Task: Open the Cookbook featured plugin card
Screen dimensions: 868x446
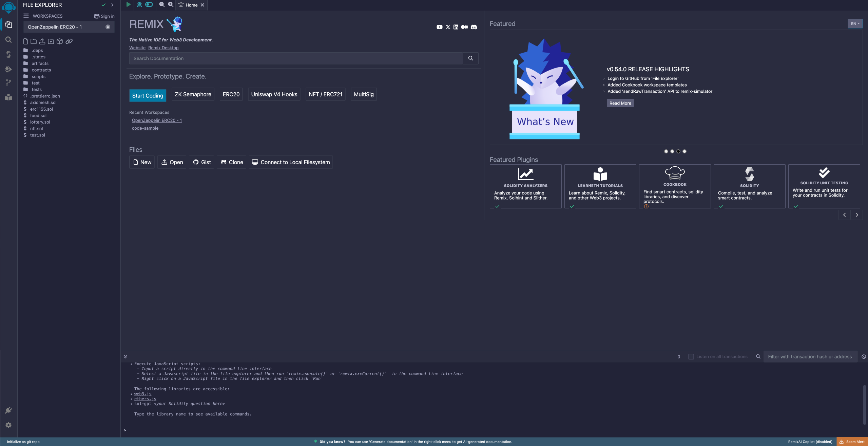Action: click(675, 186)
